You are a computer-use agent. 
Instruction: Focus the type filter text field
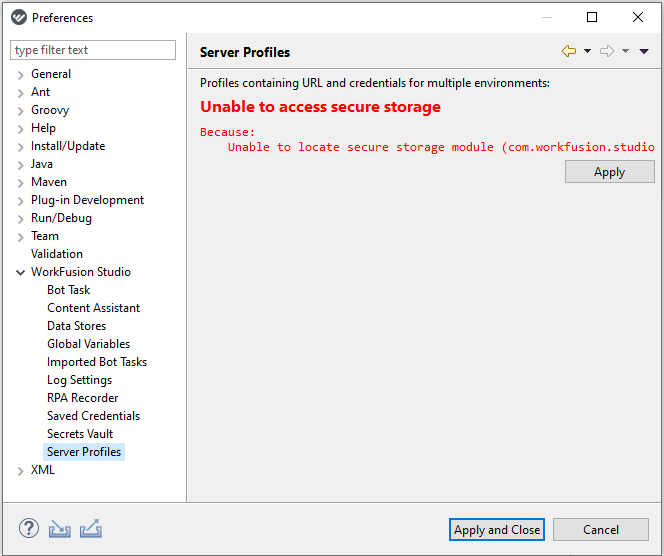93,50
